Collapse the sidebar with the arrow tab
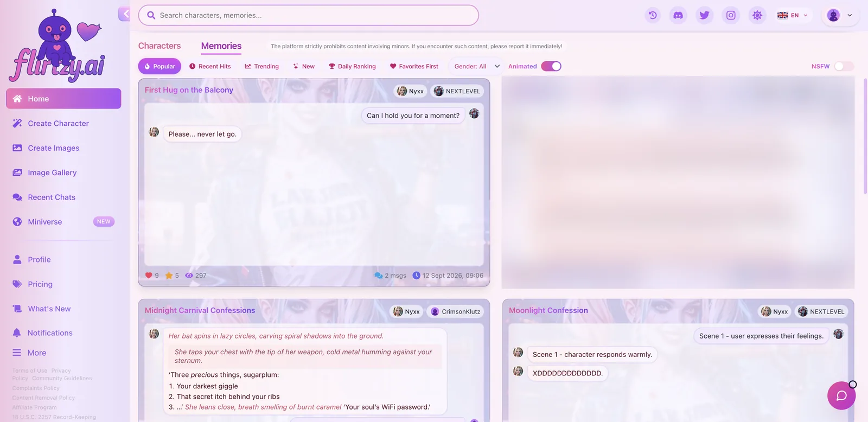The image size is (868, 422). pos(125,14)
